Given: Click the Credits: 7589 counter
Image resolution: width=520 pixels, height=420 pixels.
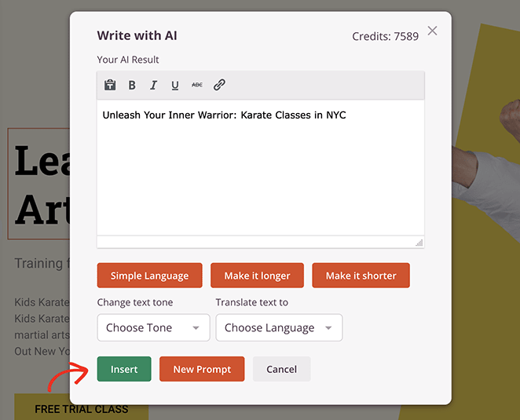Looking at the screenshot, I should tap(386, 37).
